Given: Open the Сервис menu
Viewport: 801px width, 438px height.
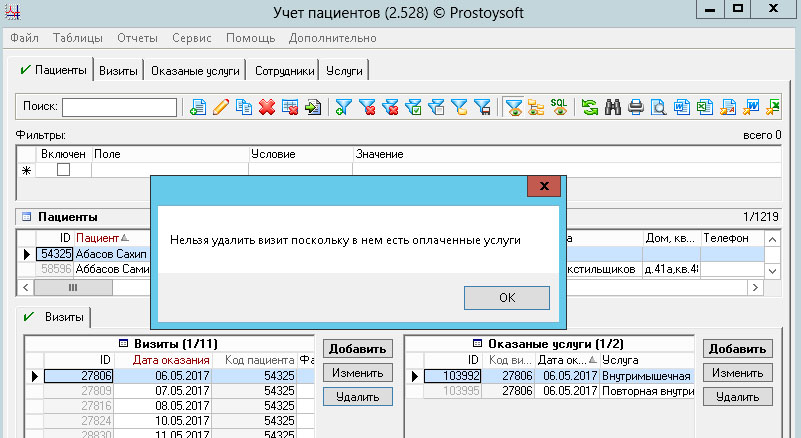Looking at the screenshot, I should (191, 38).
